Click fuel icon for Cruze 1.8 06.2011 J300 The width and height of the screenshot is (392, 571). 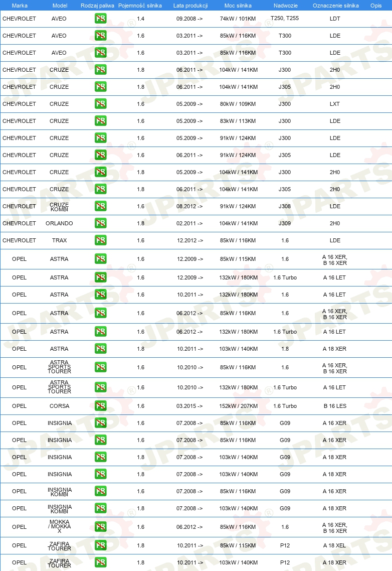(100, 70)
